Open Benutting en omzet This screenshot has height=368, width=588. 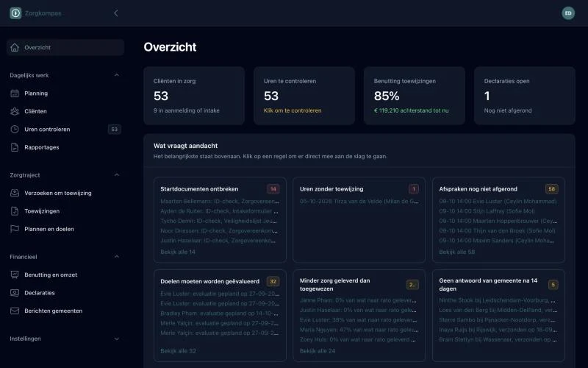coord(65,275)
